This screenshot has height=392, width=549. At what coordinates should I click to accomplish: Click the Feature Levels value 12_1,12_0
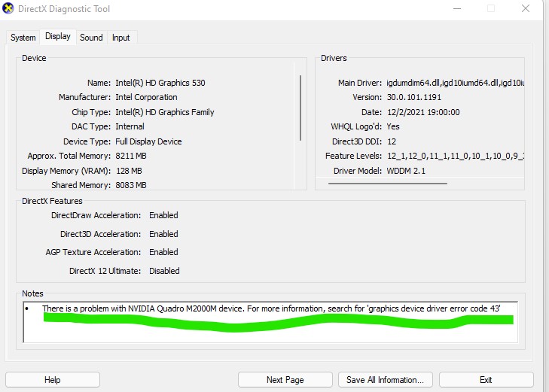455,156
